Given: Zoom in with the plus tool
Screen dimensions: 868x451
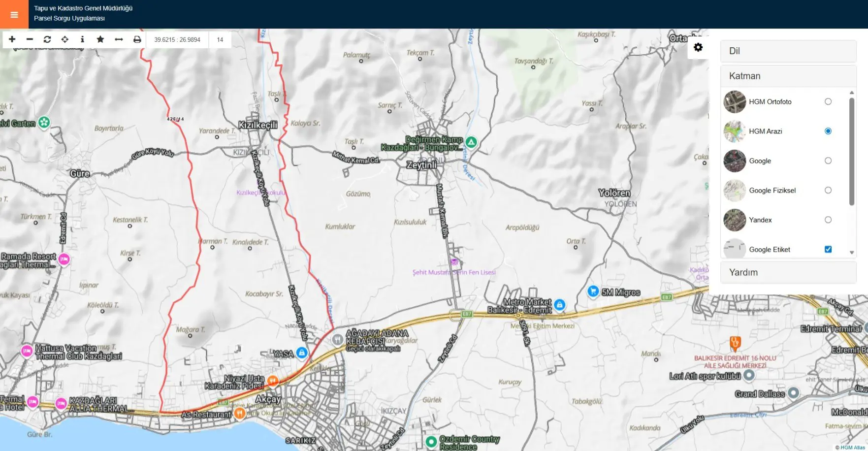Looking at the screenshot, I should point(12,39).
